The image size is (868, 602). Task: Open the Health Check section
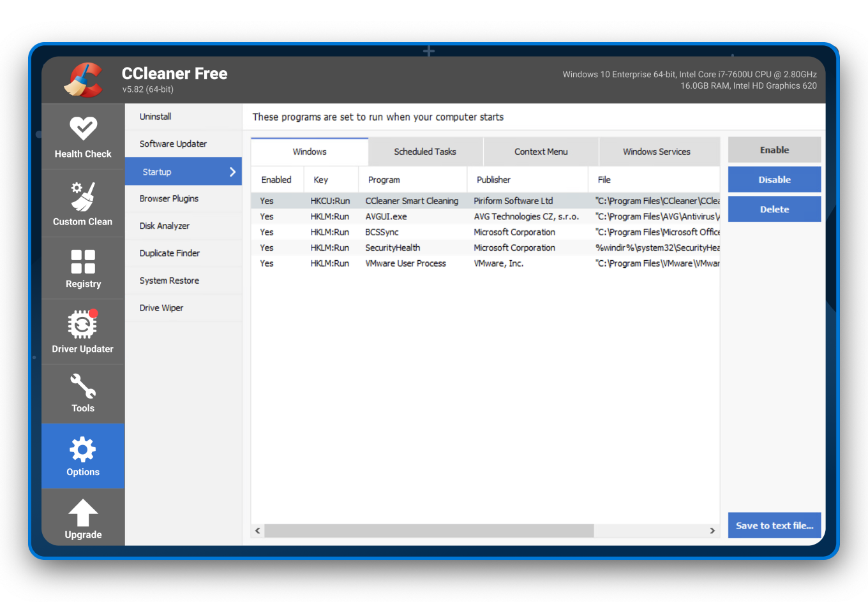click(x=83, y=136)
